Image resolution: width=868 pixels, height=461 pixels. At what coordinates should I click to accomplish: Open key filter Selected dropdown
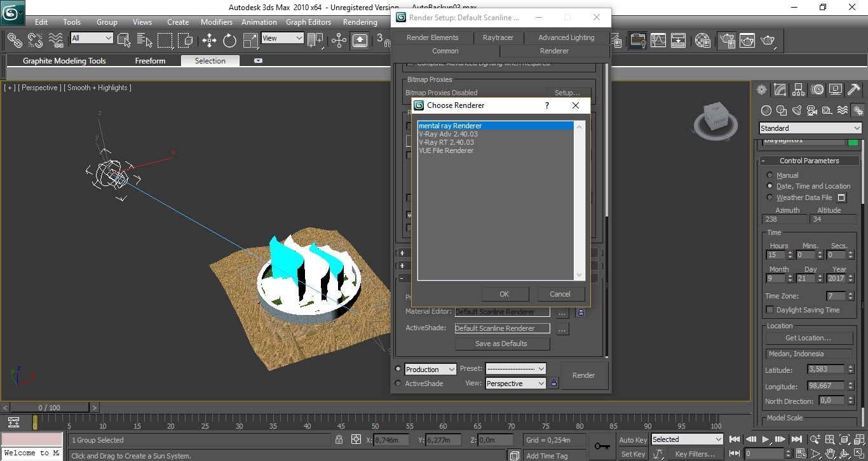[687, 439]
